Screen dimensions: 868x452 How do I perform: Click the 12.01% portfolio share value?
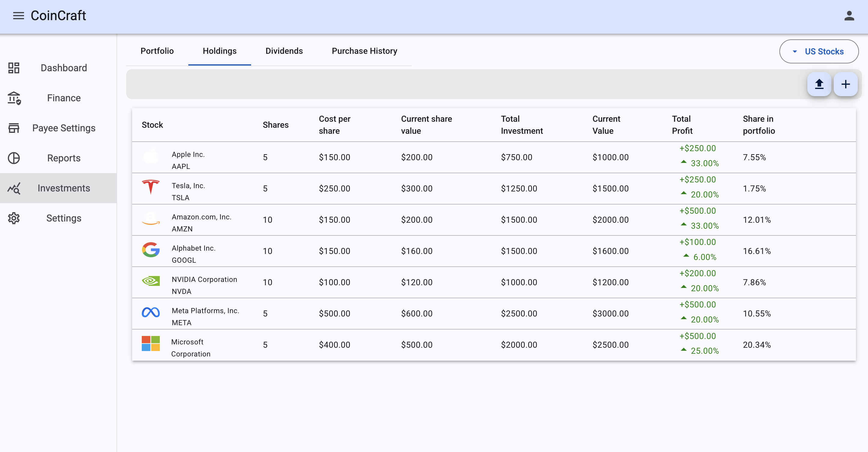pyautogui.click(x=757, y=220)
